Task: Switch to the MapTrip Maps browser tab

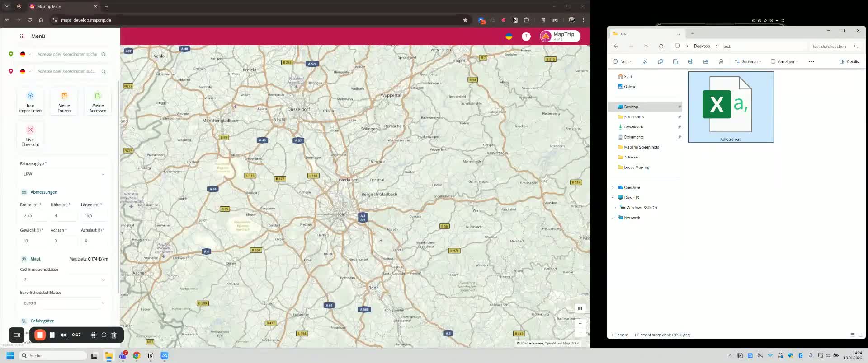Action: 63,6
